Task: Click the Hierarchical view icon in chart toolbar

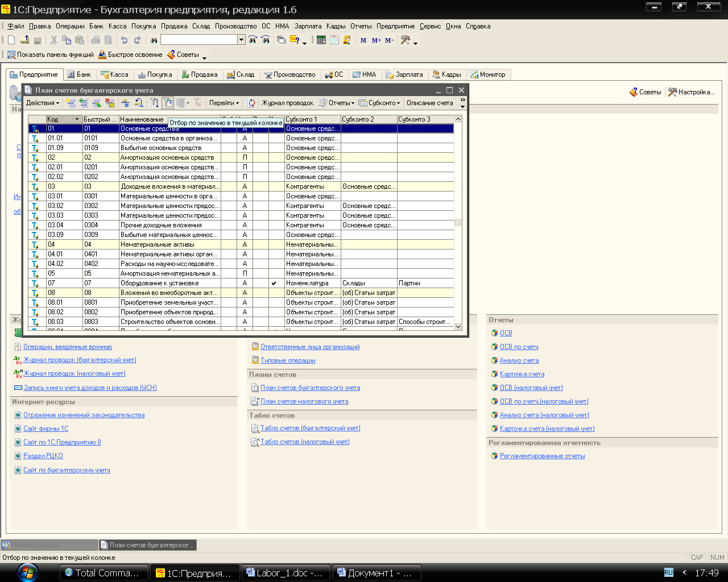Action: point(126,103)
